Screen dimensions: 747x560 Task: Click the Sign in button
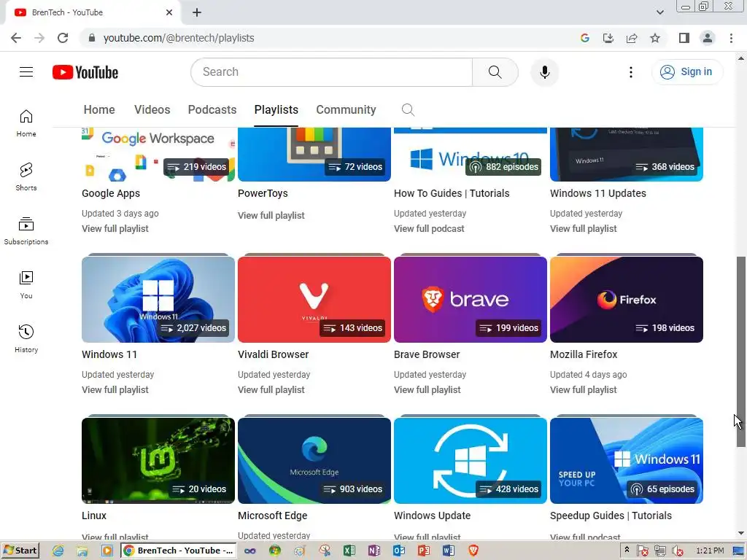coord(687,72)
